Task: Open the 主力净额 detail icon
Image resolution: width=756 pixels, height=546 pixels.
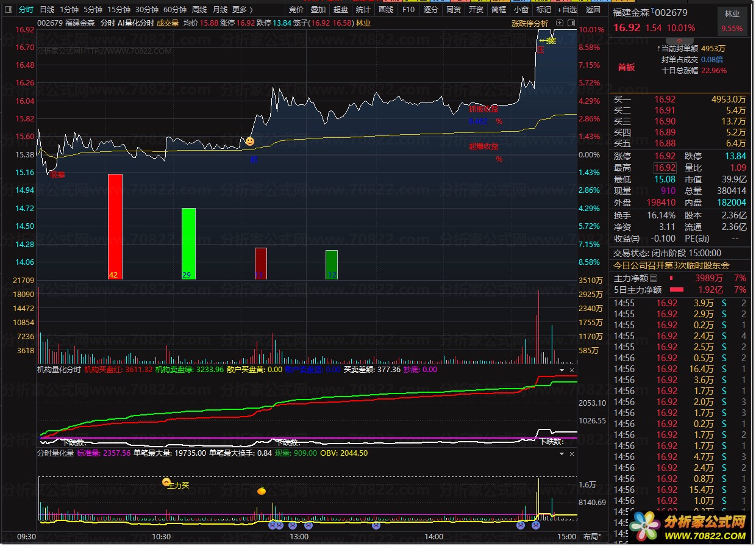Action: click(x=654, y=278)
